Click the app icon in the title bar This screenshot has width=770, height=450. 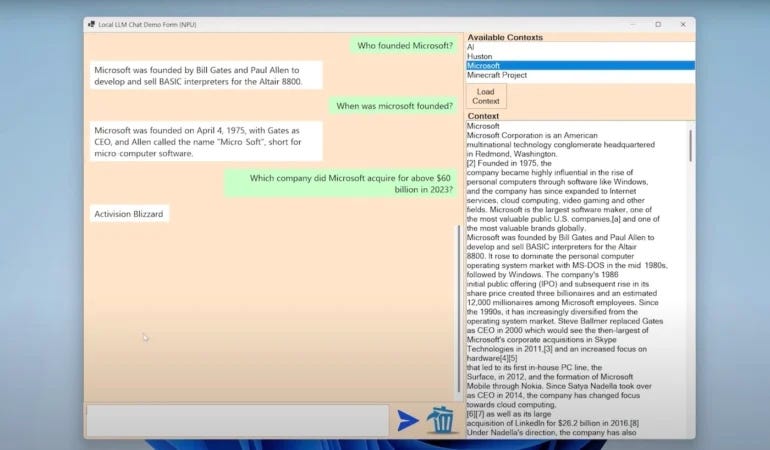[x=91, y=24]
